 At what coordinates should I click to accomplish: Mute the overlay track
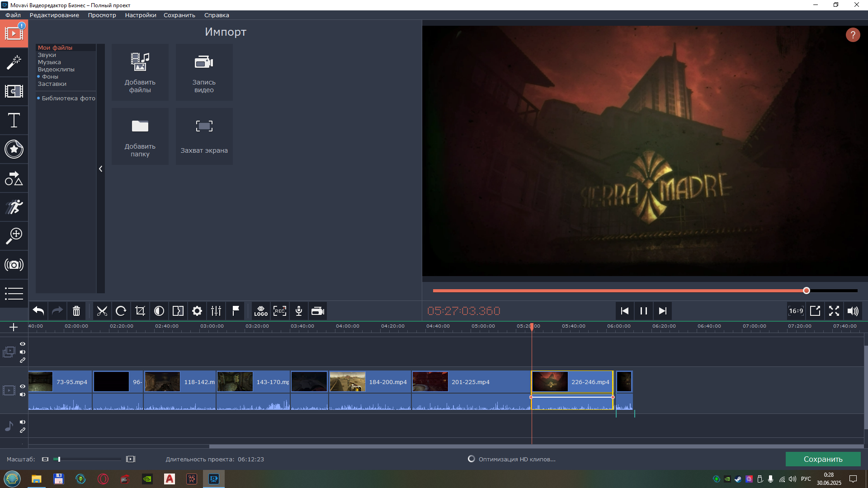click(x=23, y=352)
